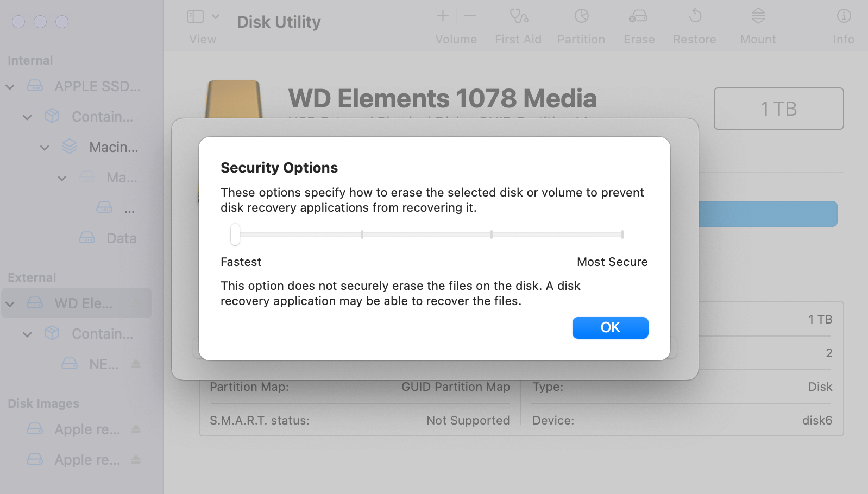Select the external Container item under WD Elements
868x494 pixels.
pyautogui.click(x=102, y=334)
